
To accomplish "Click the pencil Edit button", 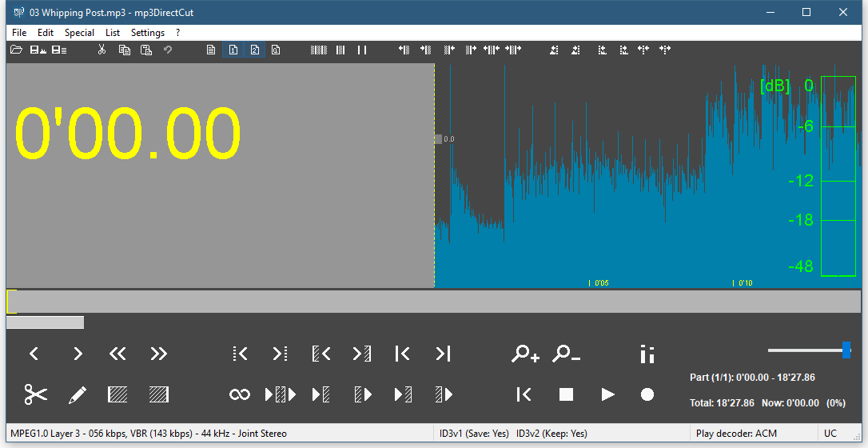I will (x=77, y=394).
